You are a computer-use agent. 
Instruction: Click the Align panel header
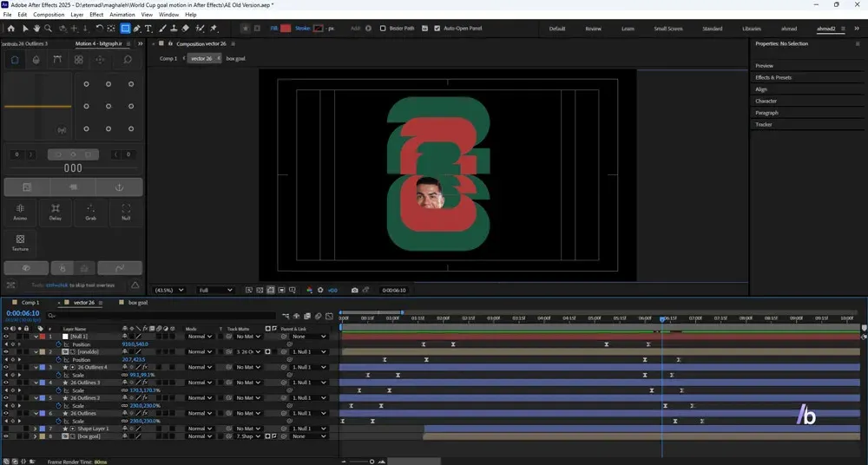[761, 89]
